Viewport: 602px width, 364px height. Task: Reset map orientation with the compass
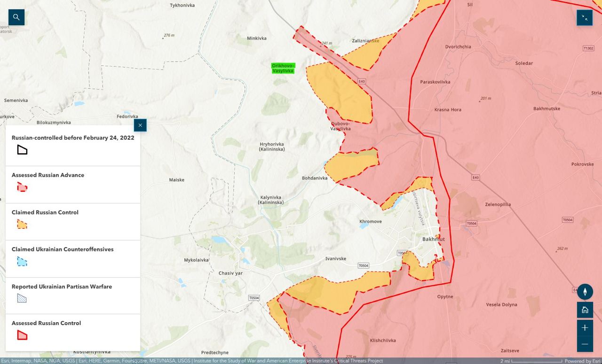(x=585, y=292)
